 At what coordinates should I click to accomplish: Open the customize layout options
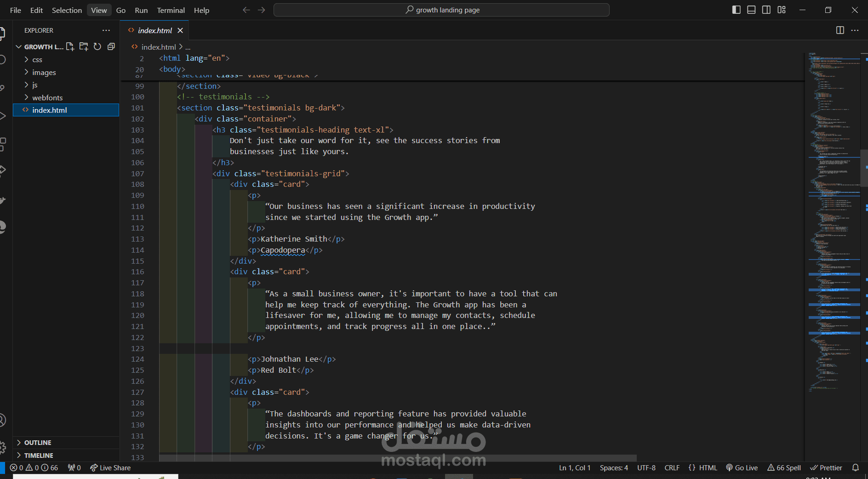(782, 10)
